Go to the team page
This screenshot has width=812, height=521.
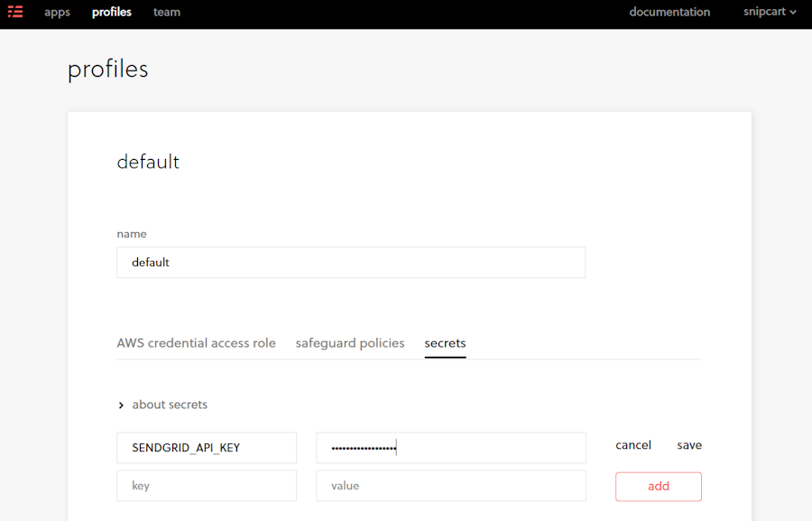167,13
